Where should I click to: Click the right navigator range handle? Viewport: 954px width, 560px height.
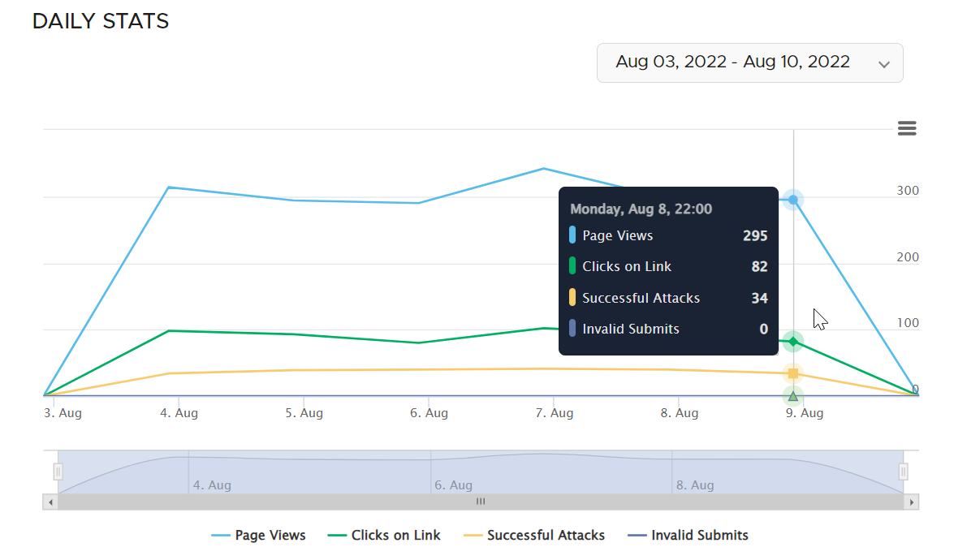coord(903,472)
